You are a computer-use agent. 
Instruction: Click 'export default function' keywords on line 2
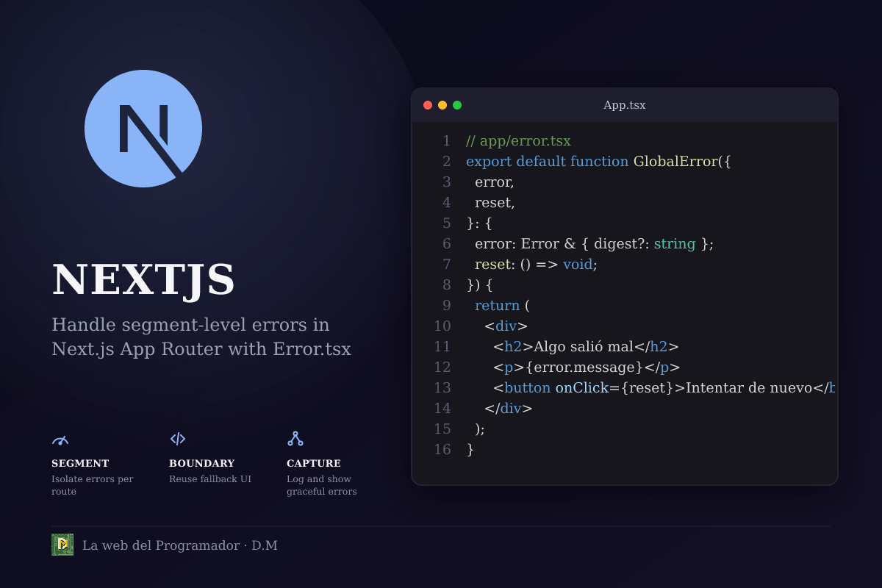(x=548, y=161)
